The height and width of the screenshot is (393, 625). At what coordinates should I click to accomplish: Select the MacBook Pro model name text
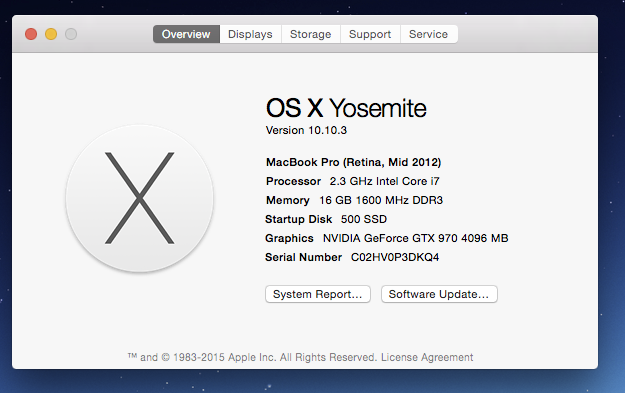click(x=354, y=162)
